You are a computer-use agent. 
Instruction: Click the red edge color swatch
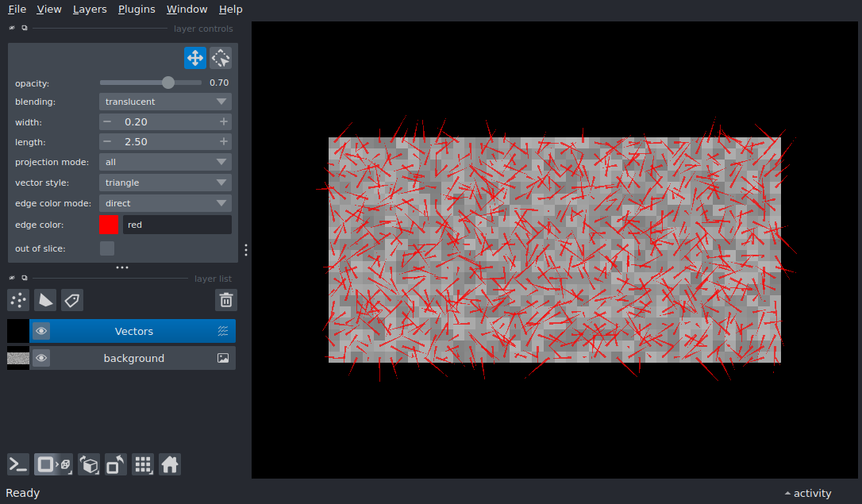pyautogui.click(x=109, y=225)
